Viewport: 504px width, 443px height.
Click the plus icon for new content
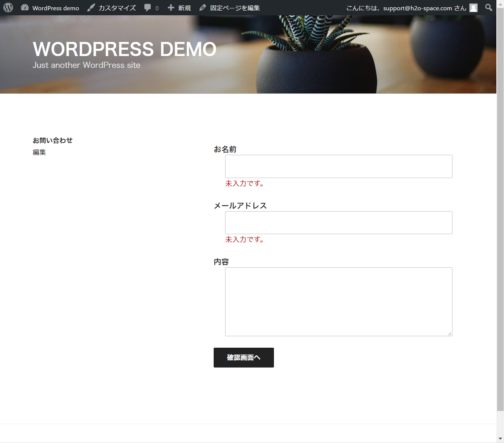pos(171,8)
